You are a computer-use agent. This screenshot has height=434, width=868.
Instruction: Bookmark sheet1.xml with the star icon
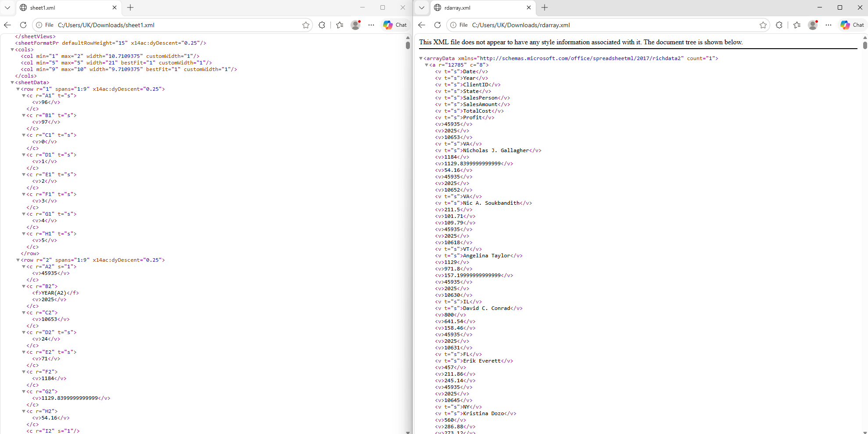coord(306,25)
